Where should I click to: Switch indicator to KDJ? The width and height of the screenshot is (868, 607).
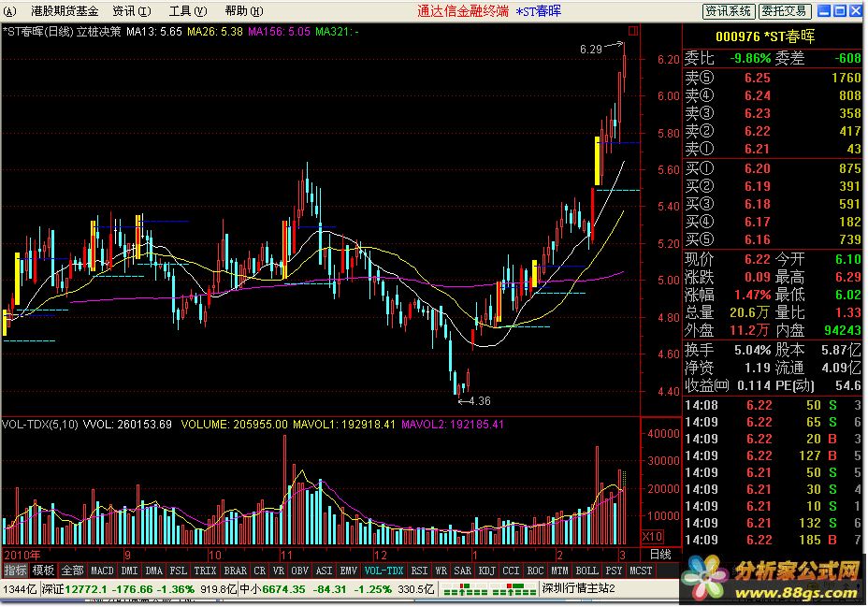pos(486,571)
